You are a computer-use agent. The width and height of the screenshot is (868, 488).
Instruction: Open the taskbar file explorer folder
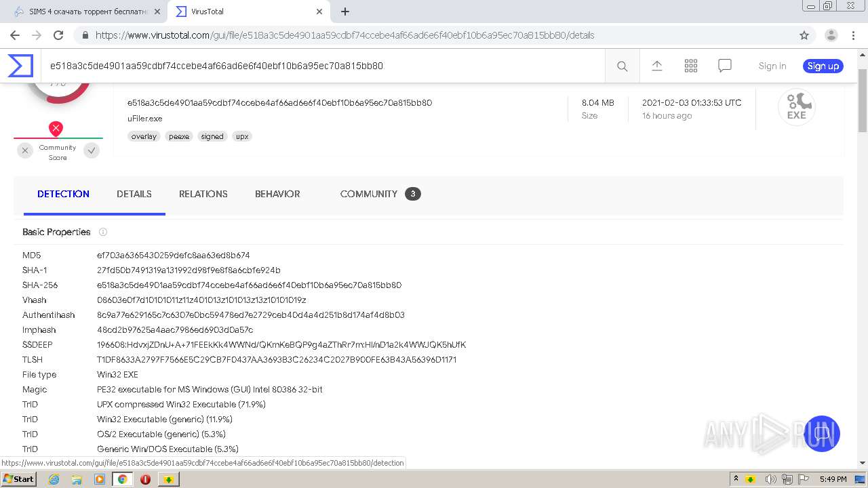77,479
